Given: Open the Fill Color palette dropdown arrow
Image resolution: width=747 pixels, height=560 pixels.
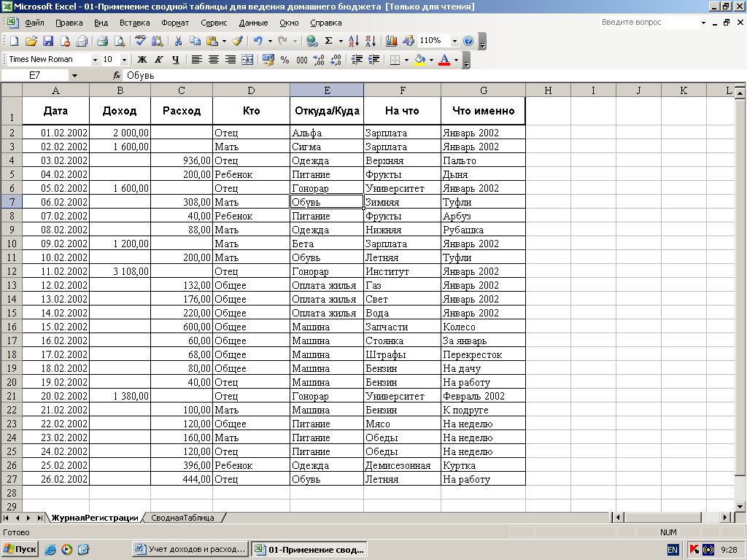Looking at the screenshot, I should 431,60.
